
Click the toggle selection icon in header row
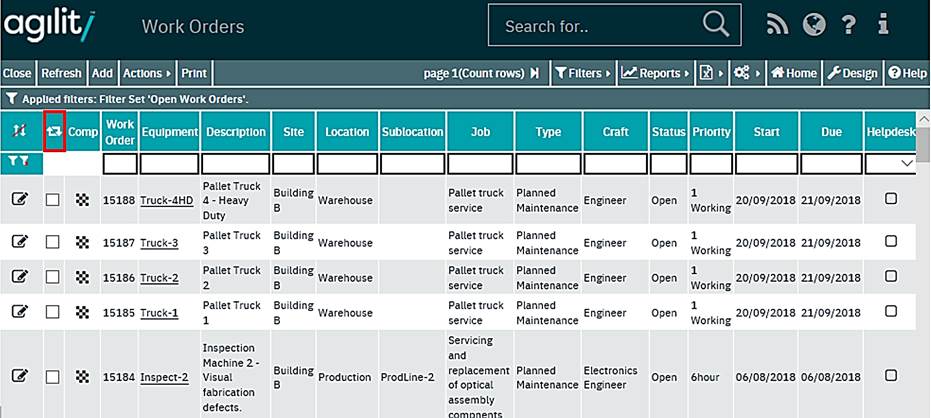tap(55, 131)
